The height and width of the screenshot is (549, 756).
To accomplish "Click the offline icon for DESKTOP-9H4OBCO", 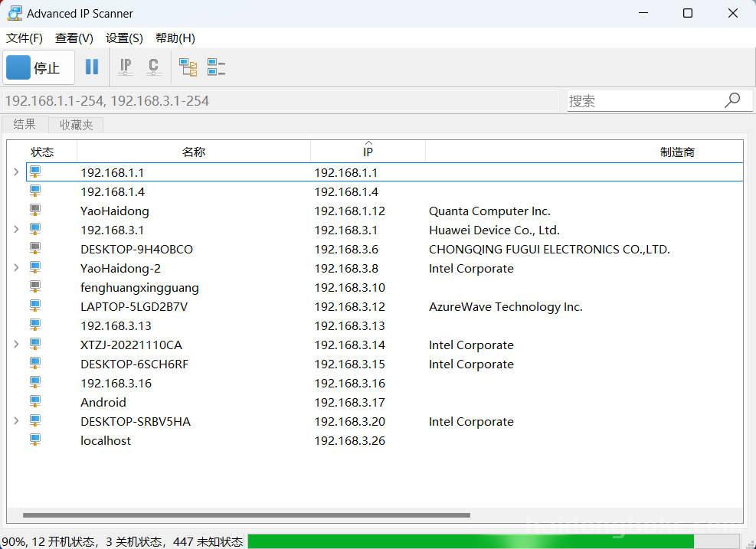I will click(x=35, y=248).
